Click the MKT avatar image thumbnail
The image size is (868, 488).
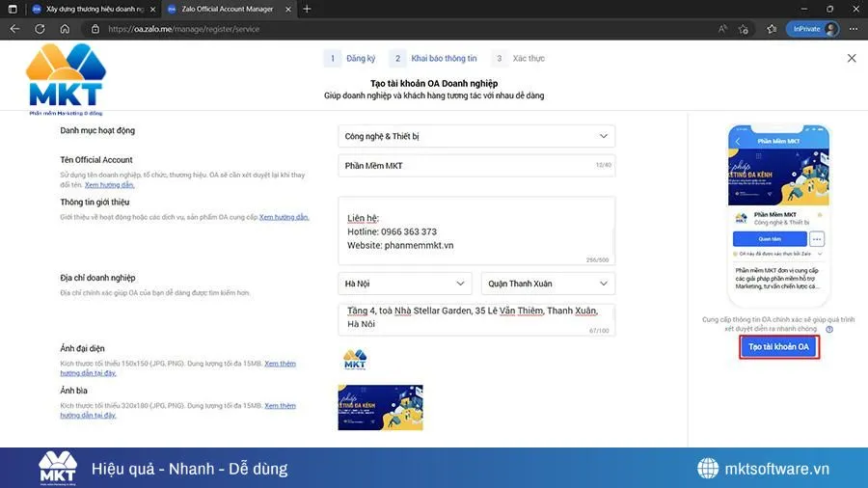click(x=355, y=359)
